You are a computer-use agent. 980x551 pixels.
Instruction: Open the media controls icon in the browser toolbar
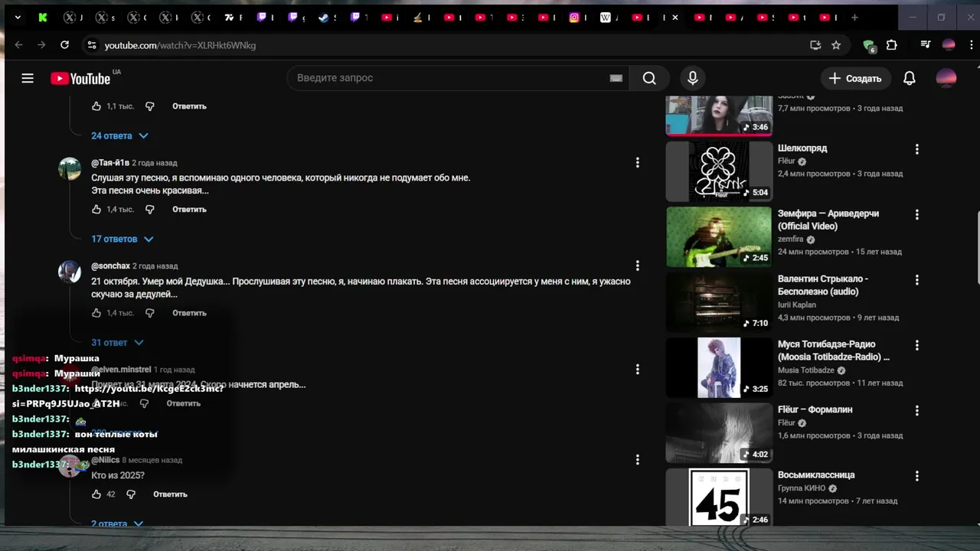[925, 45]
